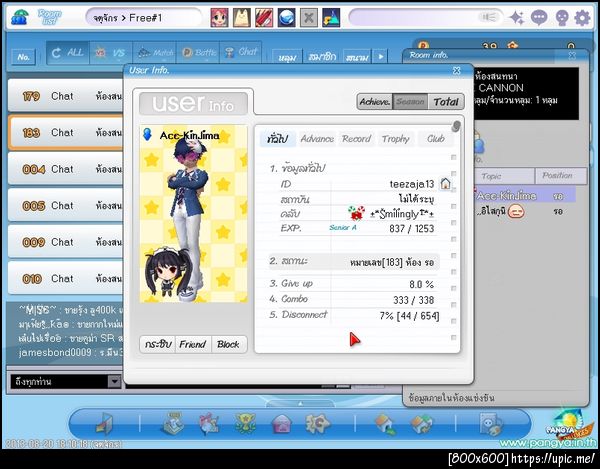Open the Club tab in User Info

point(435,138)
